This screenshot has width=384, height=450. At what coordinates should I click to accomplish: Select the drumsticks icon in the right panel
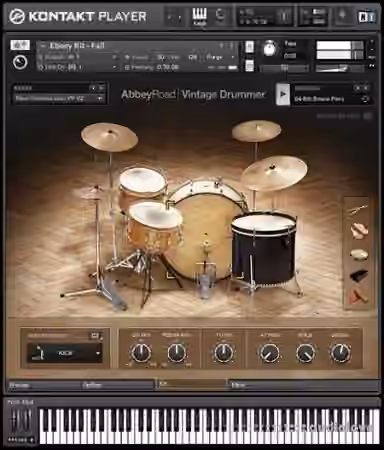tap(359, 210)
